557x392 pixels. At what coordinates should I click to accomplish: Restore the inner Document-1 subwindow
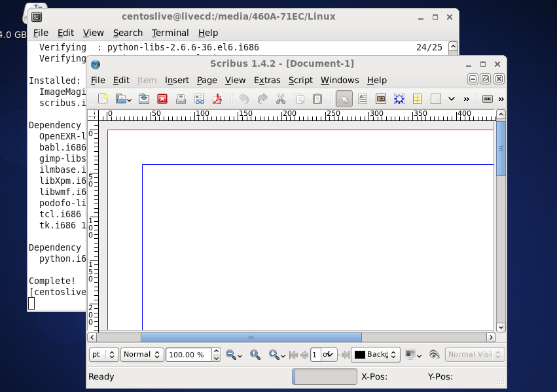486,79
